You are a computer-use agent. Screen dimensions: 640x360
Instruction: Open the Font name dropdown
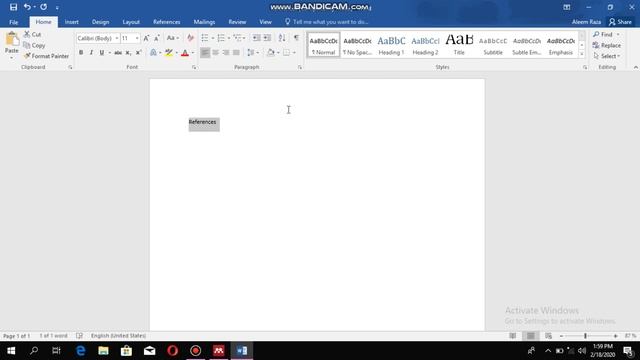[117, 38]
